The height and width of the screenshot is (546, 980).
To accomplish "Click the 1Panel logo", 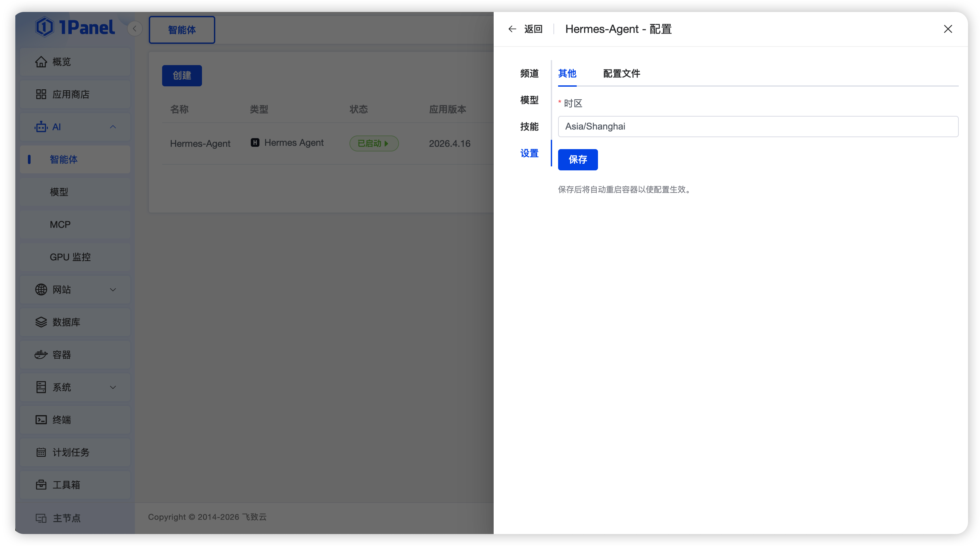I will click(x=75, y=27).
